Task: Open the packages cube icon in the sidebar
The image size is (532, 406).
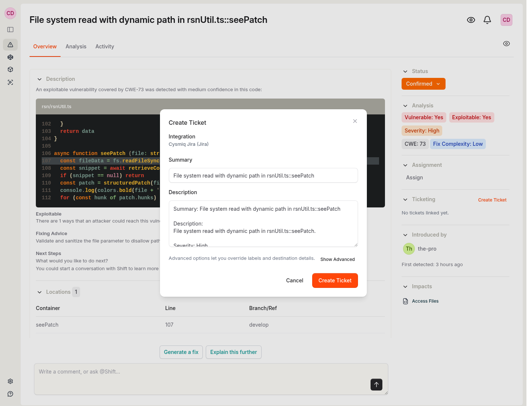Action: click(x=10, y=69)
